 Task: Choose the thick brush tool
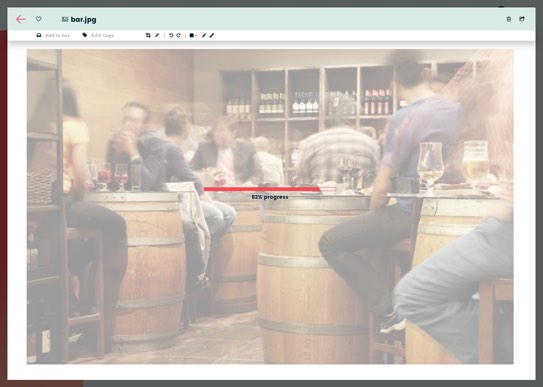[x=212, y=35]
